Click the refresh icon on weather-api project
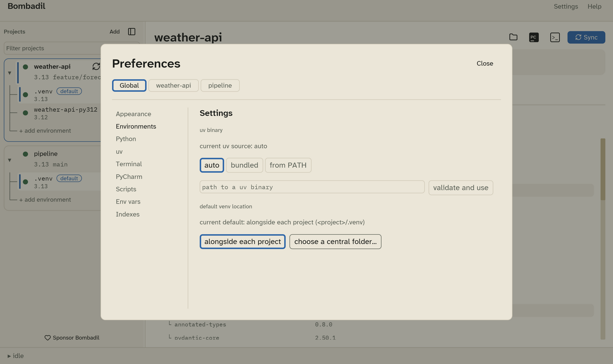Image resolution: width=613 pixels, height=364 pixels. (96, 66)
